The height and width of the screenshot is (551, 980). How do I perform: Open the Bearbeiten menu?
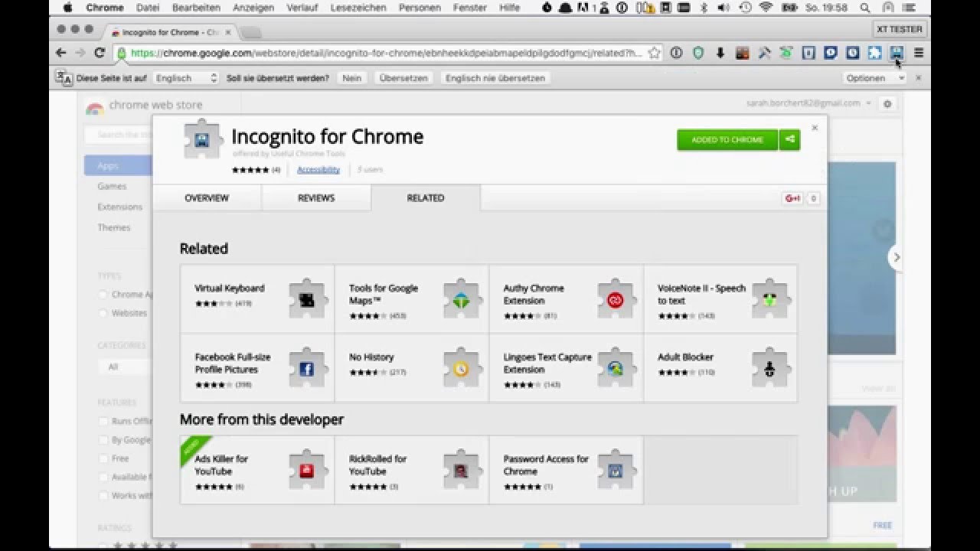[196, 8]
